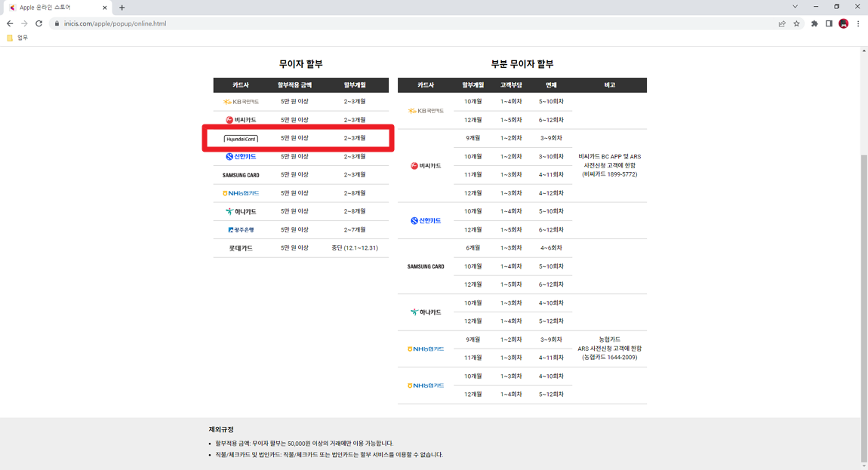View site security lock info
Screen dimensions: 868x470
pyautogui.click(x=57, y=23)
